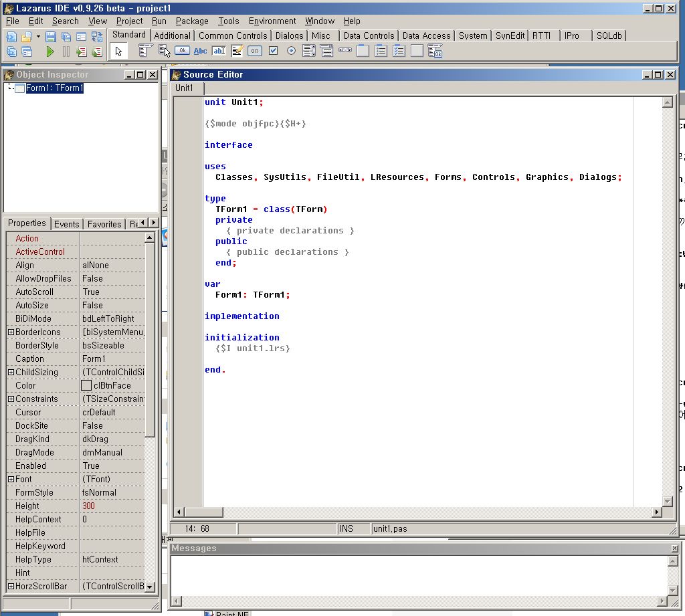Select Form1: TForm1 in component tree
Screen dimensions: 685x616
(54, 88)
